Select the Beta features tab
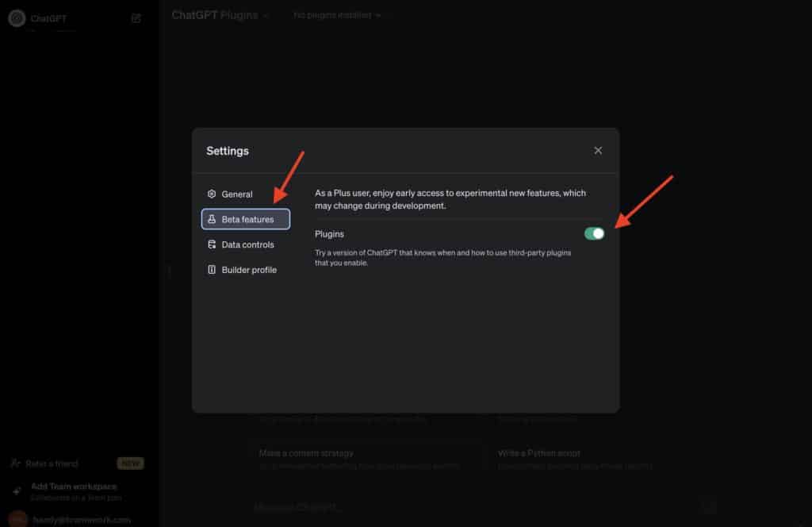 (246, 219)
